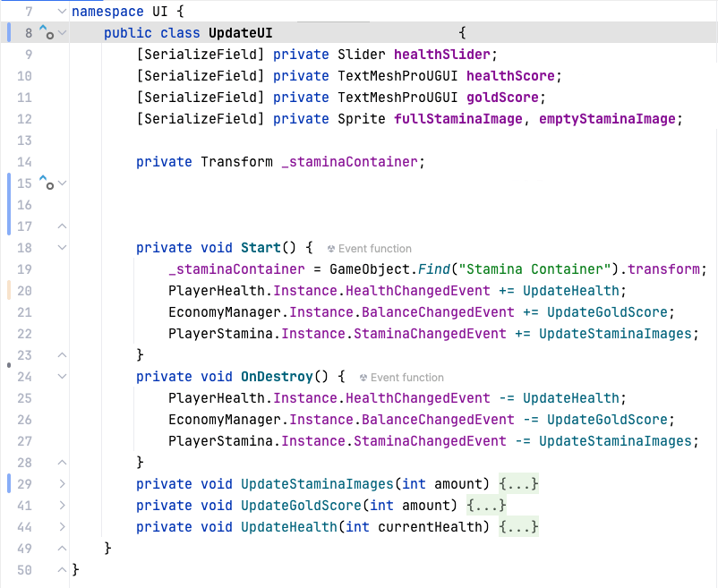Viewport: 718px width, 588px height.
Task: Expand the UpdateHealth collapsed {...} placeholder
Action: click(519, 527)
